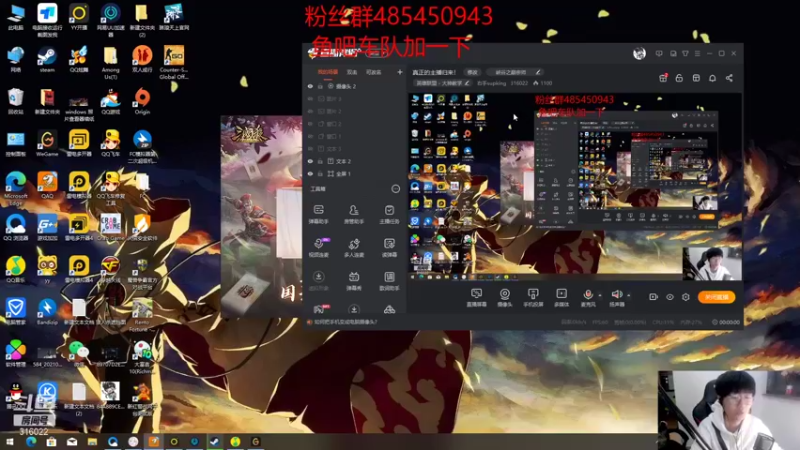Open the video 连麦 tool with purple badge
The height and width of the screenshot is (450, 800).
319,247
